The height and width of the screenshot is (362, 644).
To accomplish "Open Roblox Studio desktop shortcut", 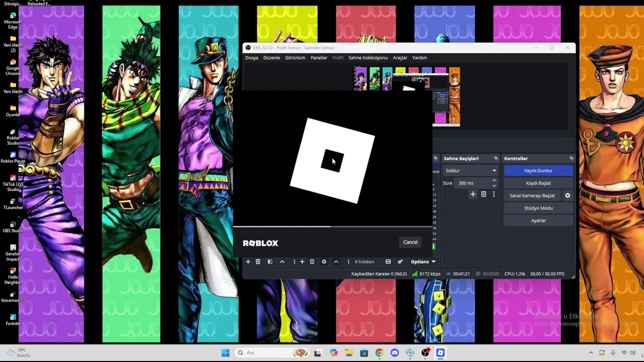I will pyautogui.click(x=13, y=136).
